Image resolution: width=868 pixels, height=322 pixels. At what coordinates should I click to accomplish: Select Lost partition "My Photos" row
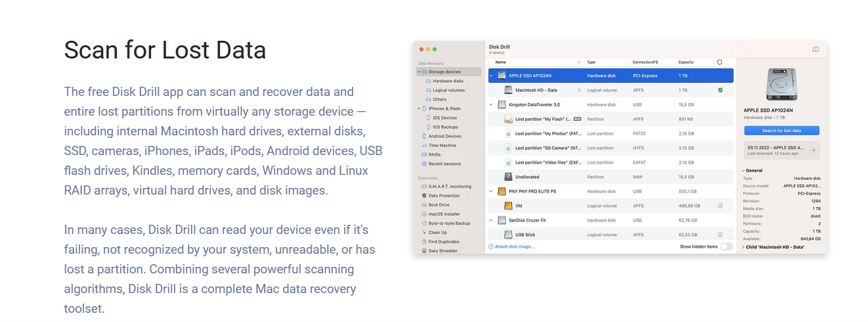tap(611, 133)
